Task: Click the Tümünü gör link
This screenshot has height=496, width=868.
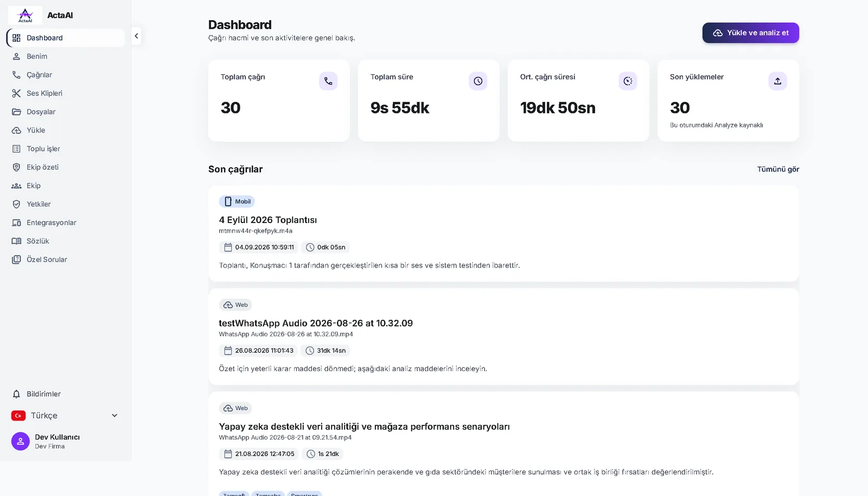Action: pos(778,169)
